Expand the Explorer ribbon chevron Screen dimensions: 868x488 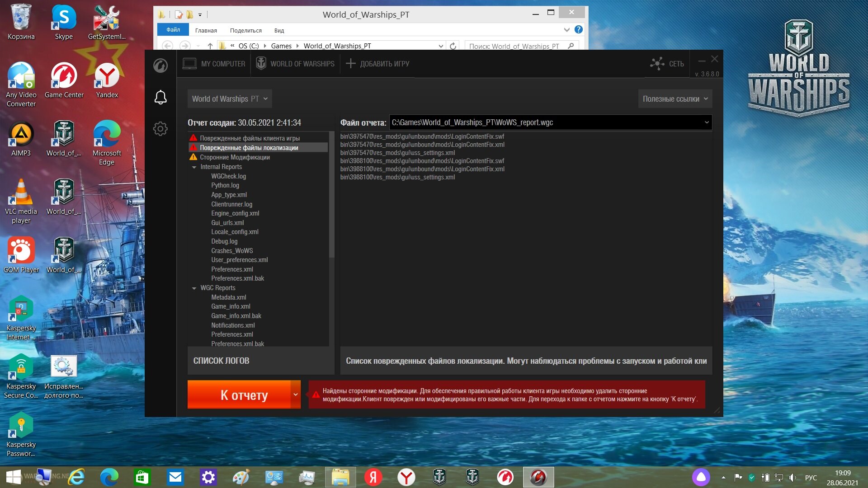pyautogui.click(x=566, y=30)
